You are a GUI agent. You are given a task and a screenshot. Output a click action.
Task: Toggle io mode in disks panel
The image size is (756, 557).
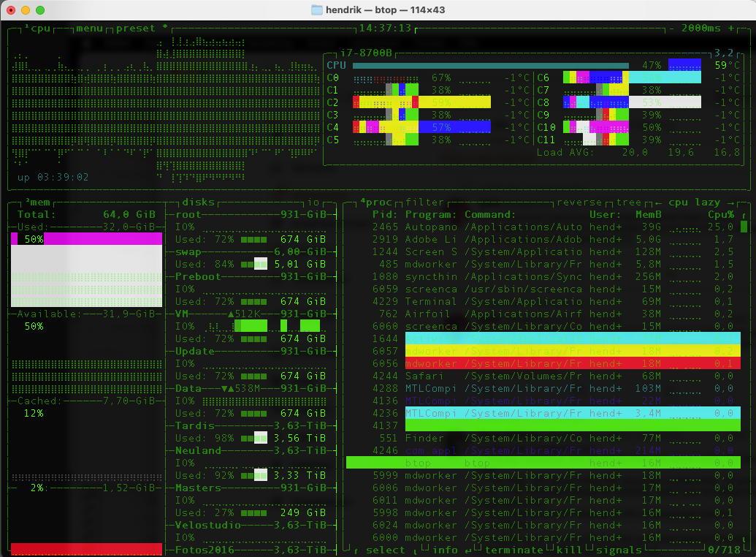click(313, 202)
